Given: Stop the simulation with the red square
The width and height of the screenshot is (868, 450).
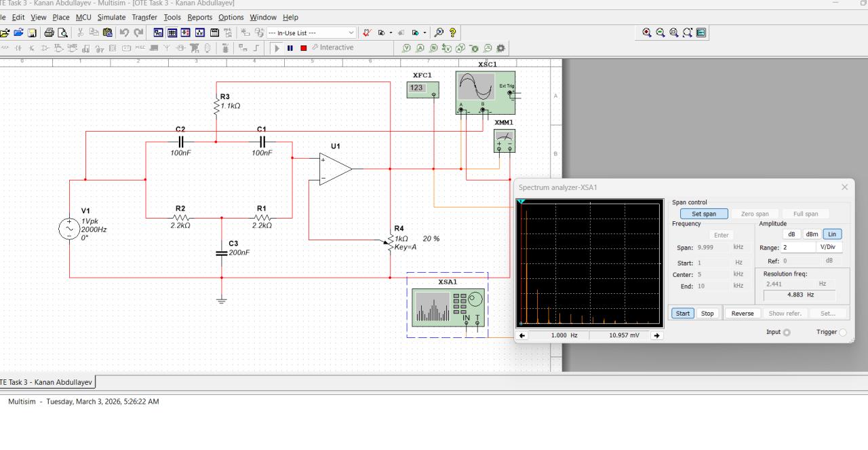Looking at the screenshot, I should (303, 48).
